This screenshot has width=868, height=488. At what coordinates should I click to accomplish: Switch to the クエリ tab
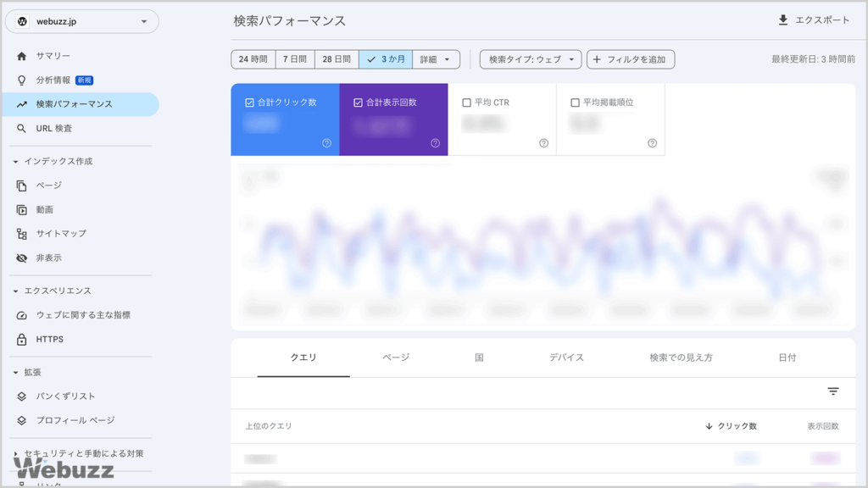click(303, 358)
